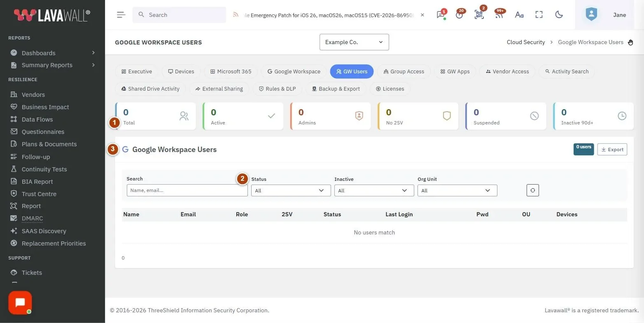Switch to the Executive tab
Image resolution: width=644 pixels, height=323 pixels.
point(137,71)
